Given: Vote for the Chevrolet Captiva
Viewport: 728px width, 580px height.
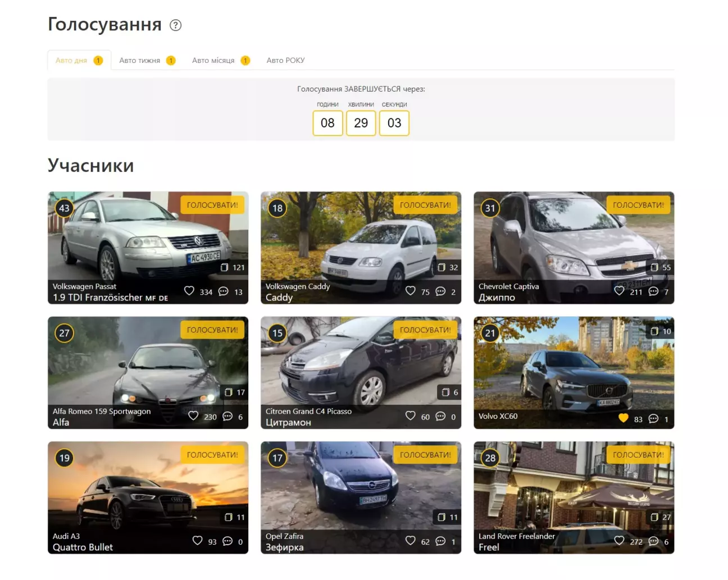Looking at the screenshot, I should tap(638, 205).
